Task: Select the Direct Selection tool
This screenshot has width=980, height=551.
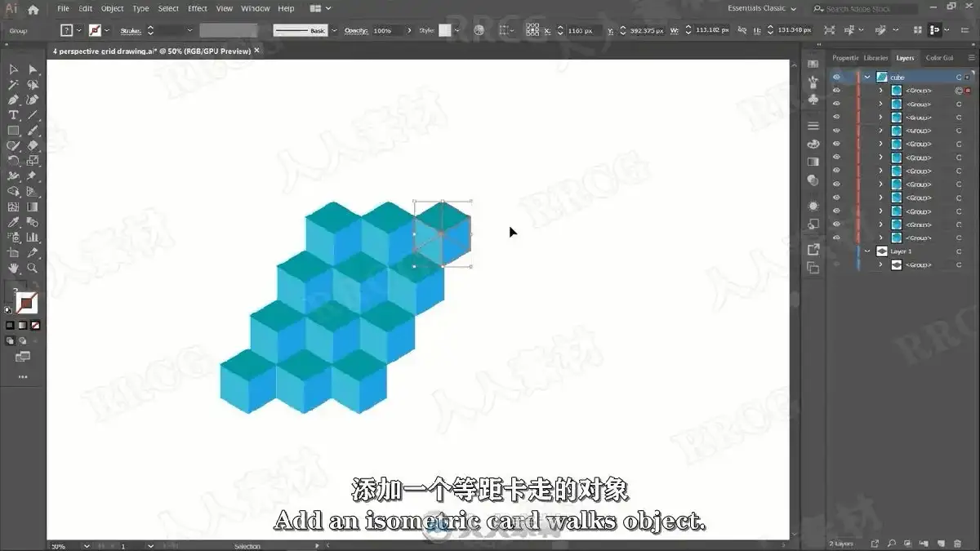Action: tap(33, 69)
